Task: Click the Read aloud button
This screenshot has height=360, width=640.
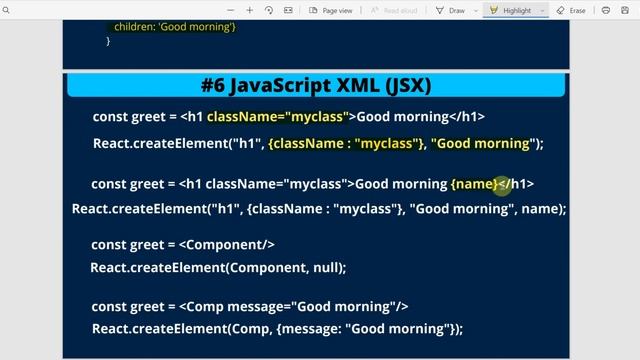Action: tap(394, 11)
